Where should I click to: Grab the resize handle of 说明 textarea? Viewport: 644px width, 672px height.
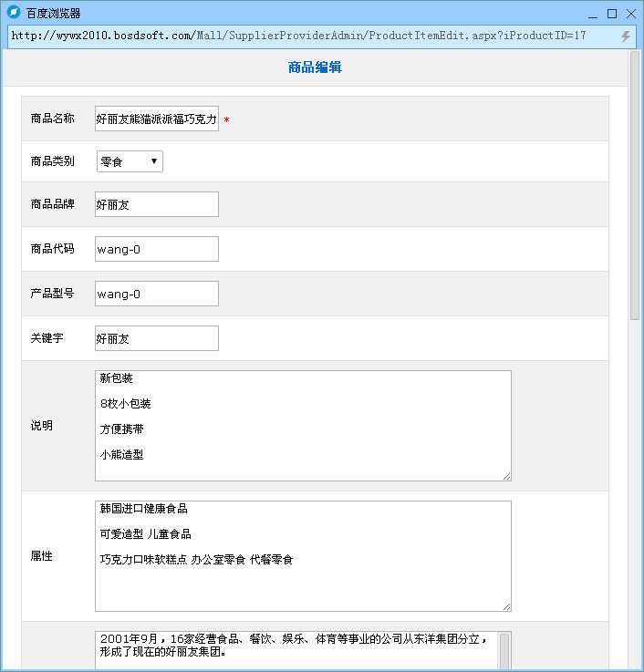point(507,477)
